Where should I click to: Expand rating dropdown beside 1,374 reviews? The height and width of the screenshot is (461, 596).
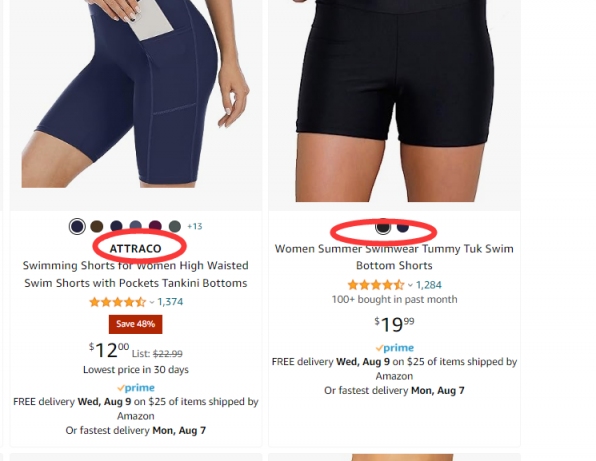coord(152,303)
